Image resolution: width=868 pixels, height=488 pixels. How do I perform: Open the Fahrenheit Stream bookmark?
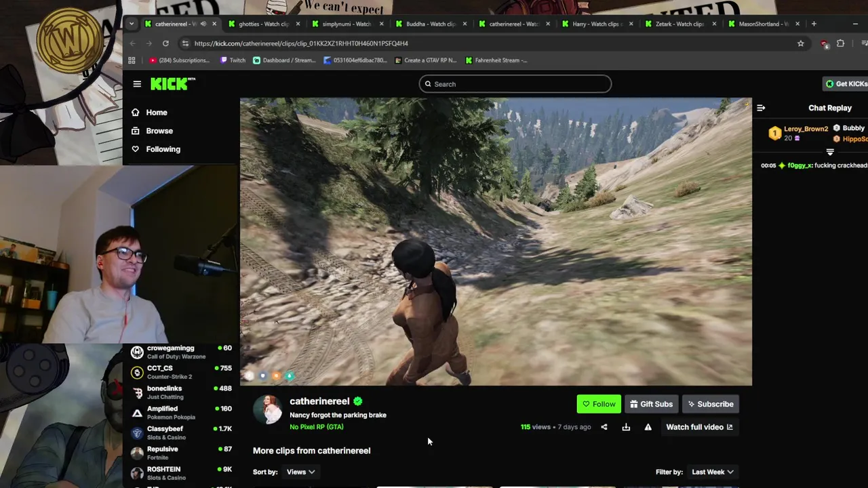click(496, 60)
